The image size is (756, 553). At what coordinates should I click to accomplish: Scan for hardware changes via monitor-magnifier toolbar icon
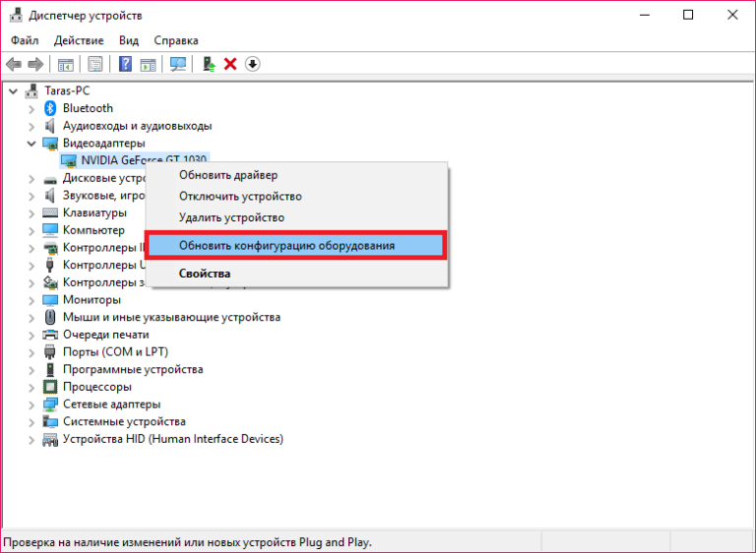click(178, 64)
